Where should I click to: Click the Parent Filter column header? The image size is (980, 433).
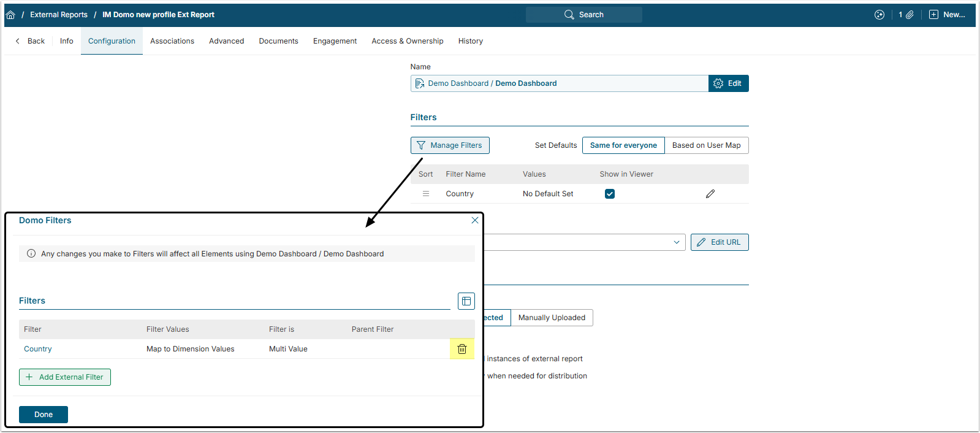tap(373, 329)
